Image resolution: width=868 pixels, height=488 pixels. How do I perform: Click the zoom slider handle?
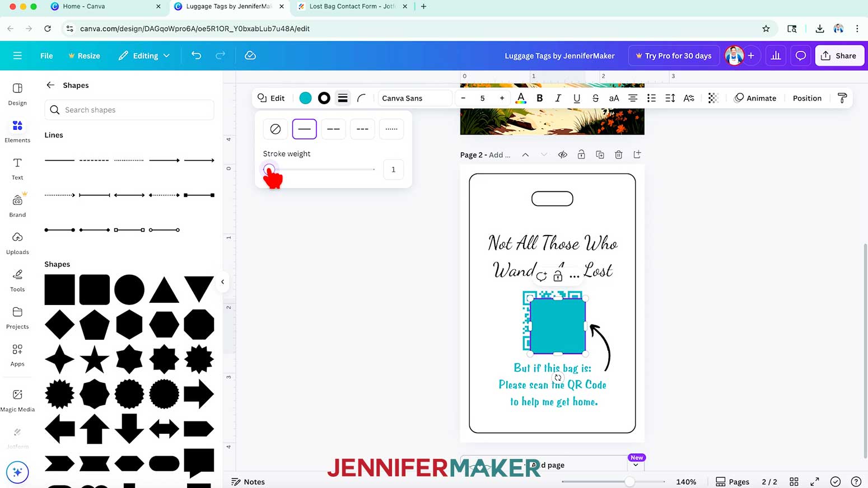tap(629, 481)
